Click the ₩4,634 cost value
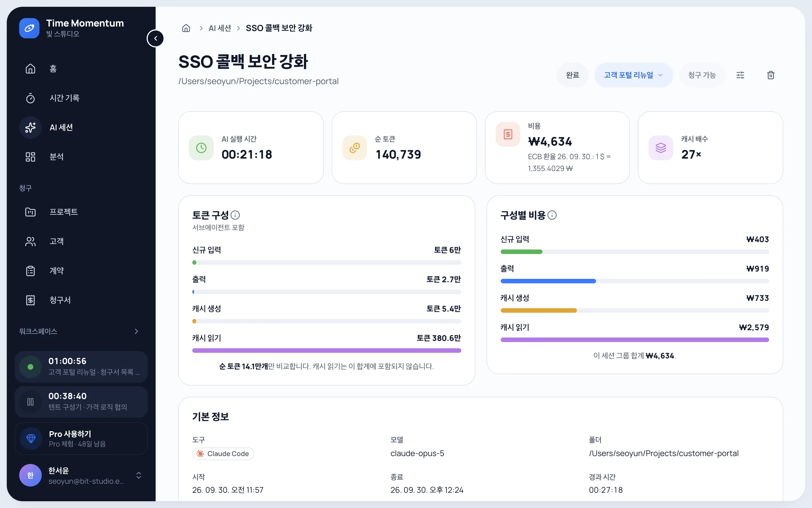This screenshot has width=812, height=508. pos(550,141)
